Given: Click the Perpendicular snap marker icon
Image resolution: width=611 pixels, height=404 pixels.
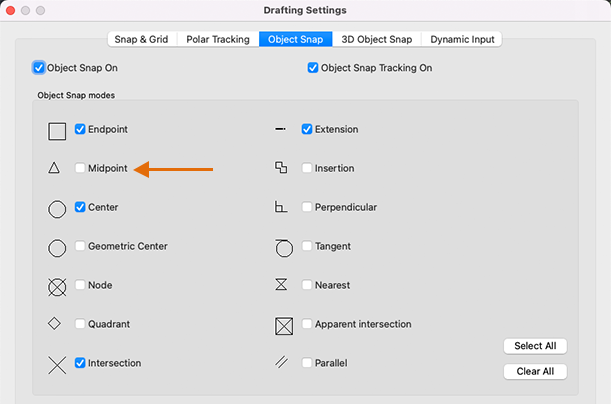Looking at the screenshot, I should [x=281, y=208].
